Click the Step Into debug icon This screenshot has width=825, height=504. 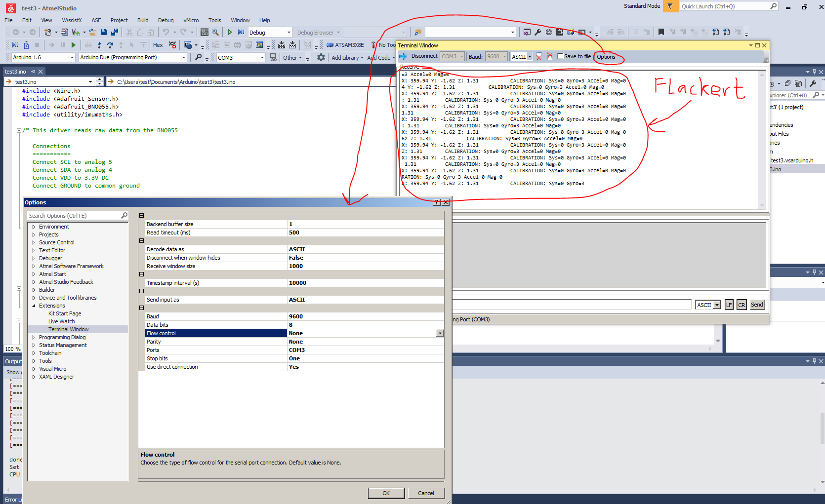[99, 45]
